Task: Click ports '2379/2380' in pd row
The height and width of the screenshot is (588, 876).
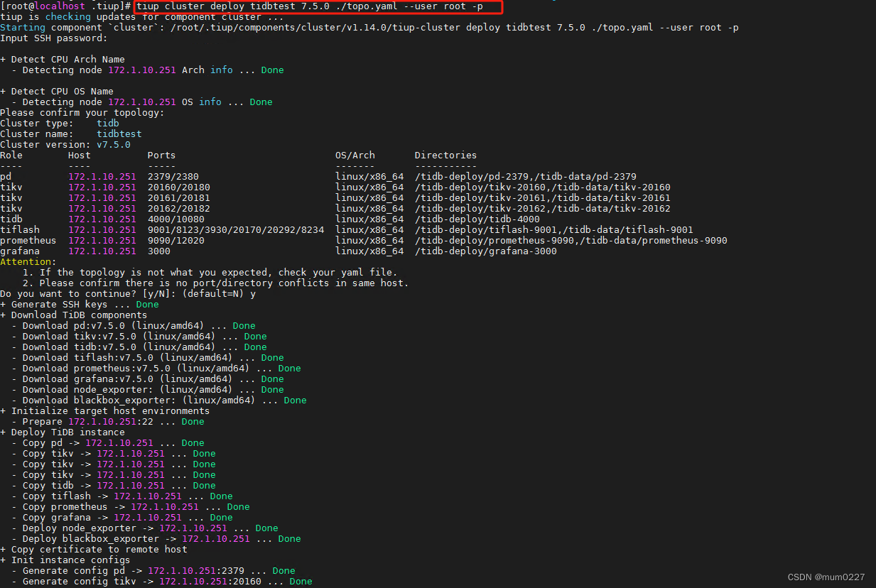Action: [x=173, y=177]
